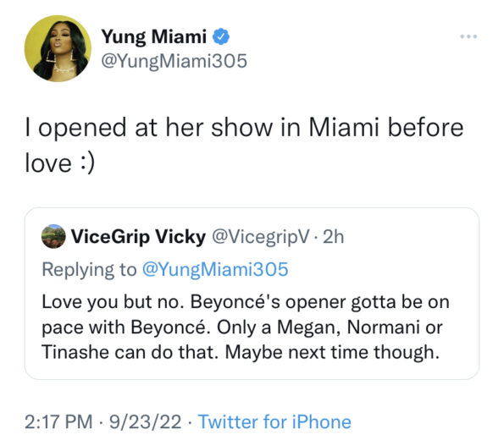Open the three-dot more options menu
This screenshot has height=446, width=504.
tap(468, 36)
